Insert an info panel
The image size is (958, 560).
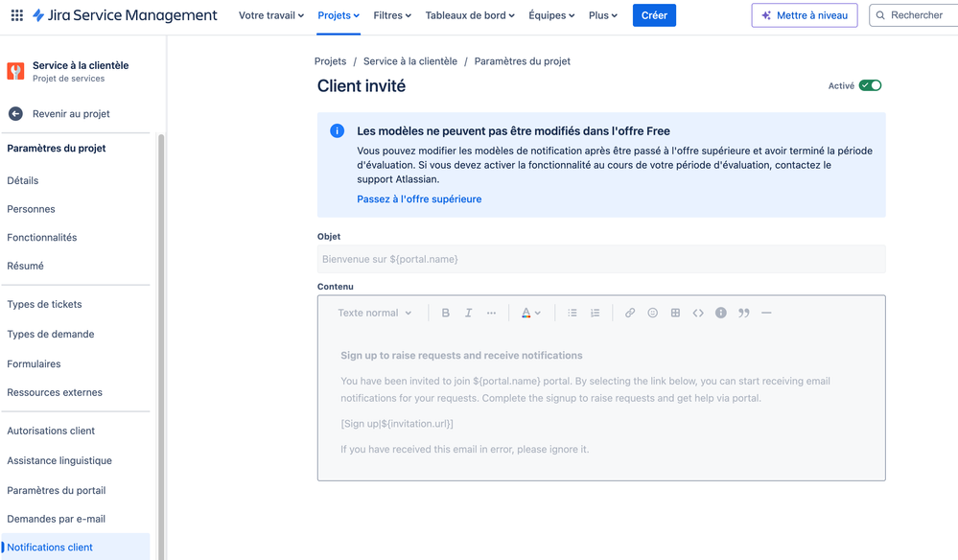point(721,313)
